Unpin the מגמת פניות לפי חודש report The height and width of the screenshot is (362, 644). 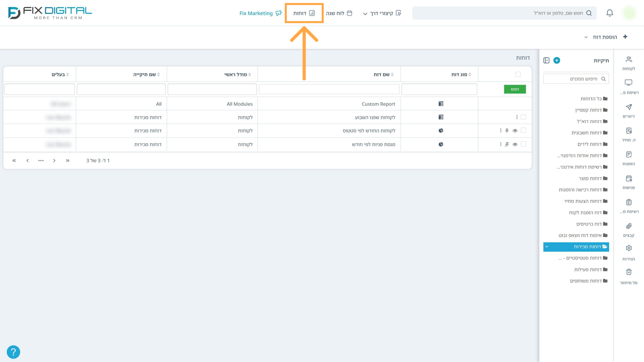[507, 144]
